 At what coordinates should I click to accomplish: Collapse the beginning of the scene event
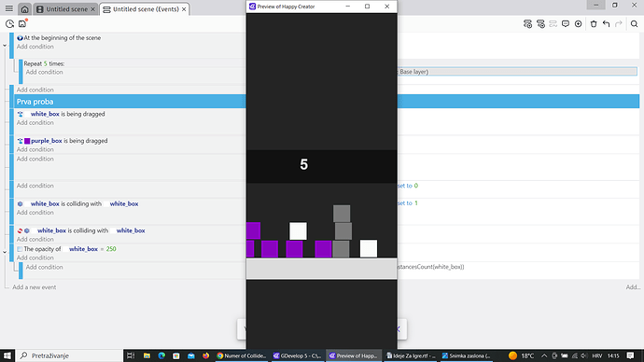5,45
